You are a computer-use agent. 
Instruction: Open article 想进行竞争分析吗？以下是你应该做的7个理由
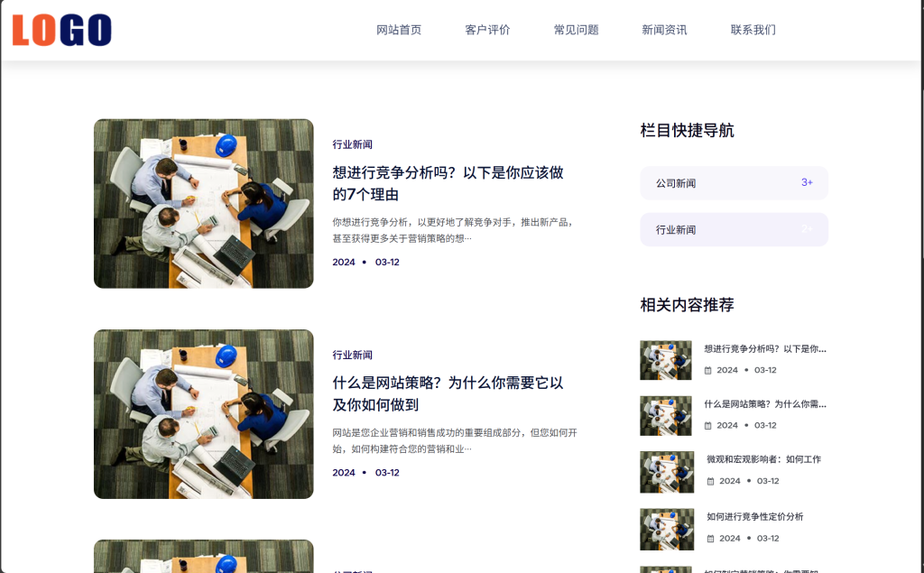point(447,182)
